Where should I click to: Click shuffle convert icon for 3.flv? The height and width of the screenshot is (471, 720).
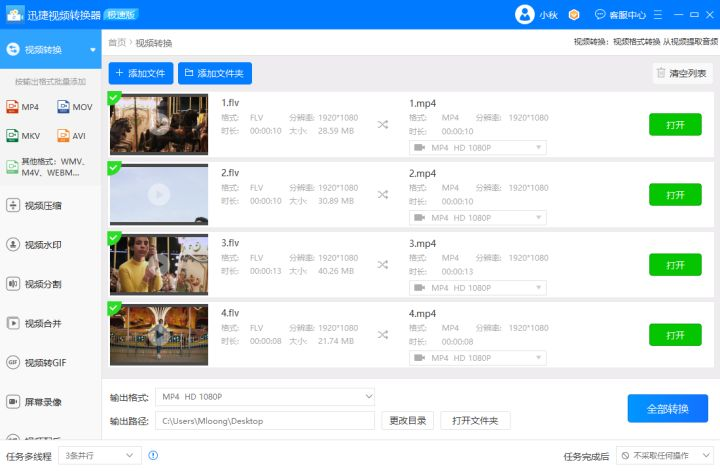[382, 264]
